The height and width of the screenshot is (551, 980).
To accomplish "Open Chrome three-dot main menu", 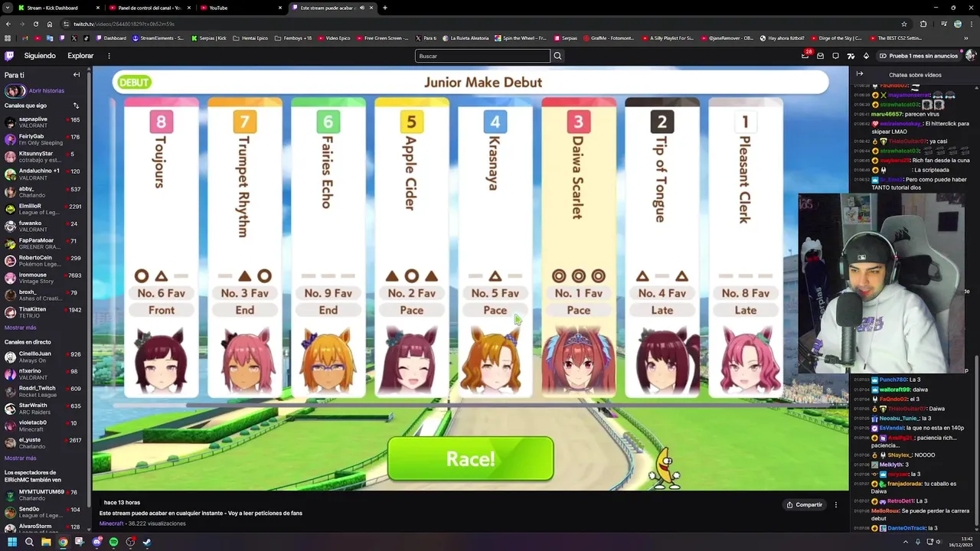I will 973,24.
